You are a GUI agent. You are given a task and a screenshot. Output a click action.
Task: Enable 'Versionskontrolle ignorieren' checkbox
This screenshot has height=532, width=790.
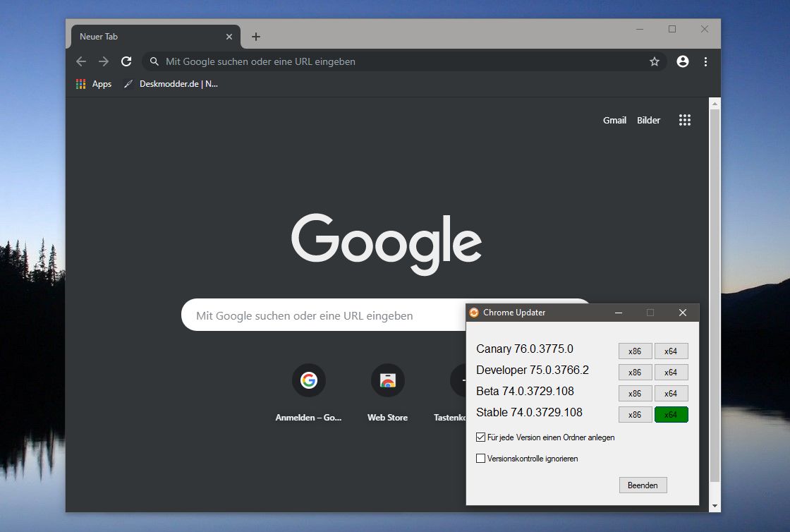pyautogui.click(x=480, y=459)
